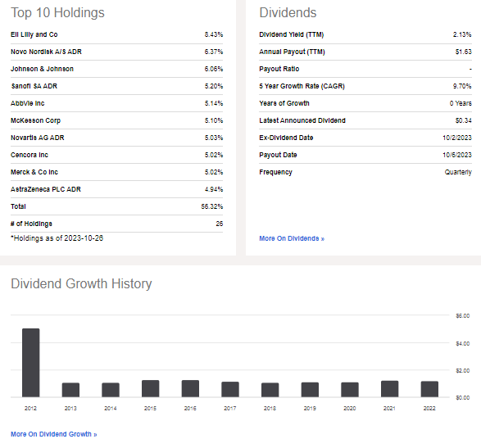Screen dimensions: 481x448
Task: Click the 2015 dividend bar
Action: (150, 389)
